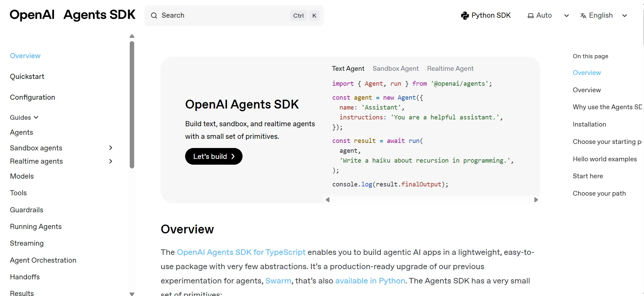
Task: Open Sandbox agents in the sidebar
Action: coord(36,148)
